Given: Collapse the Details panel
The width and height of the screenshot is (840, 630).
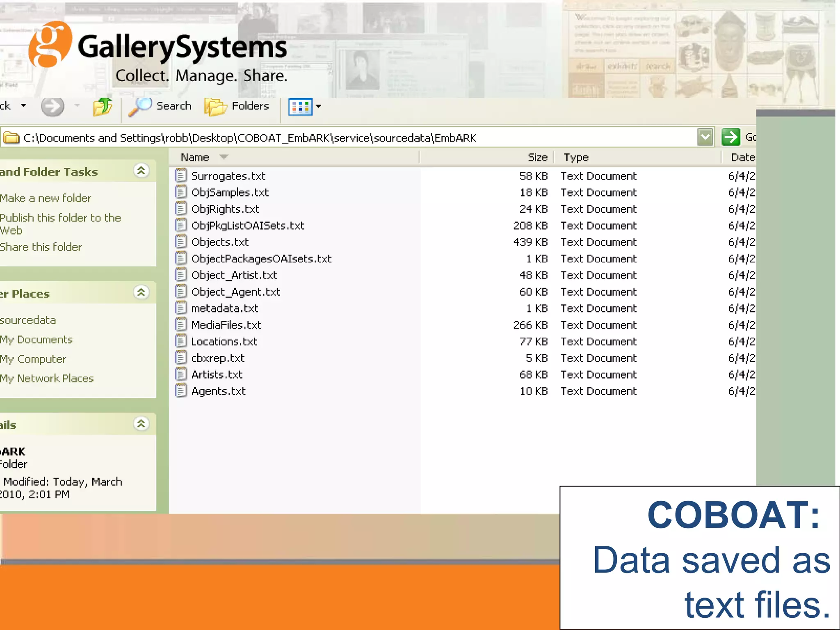Looking at the screenshot, I should point(141,424).
